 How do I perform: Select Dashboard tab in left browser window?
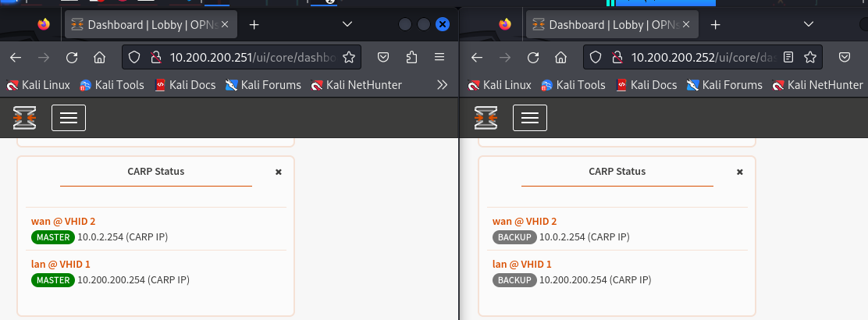[151, 24]
